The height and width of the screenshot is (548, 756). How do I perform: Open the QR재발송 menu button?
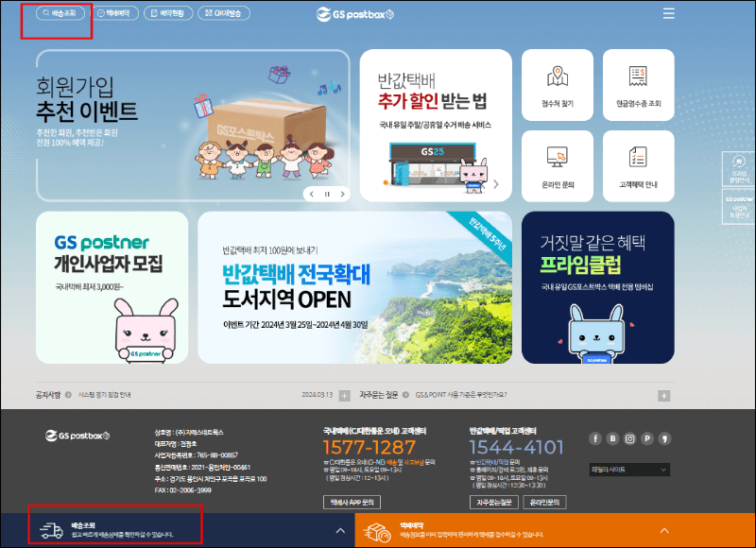click(224, 13)
